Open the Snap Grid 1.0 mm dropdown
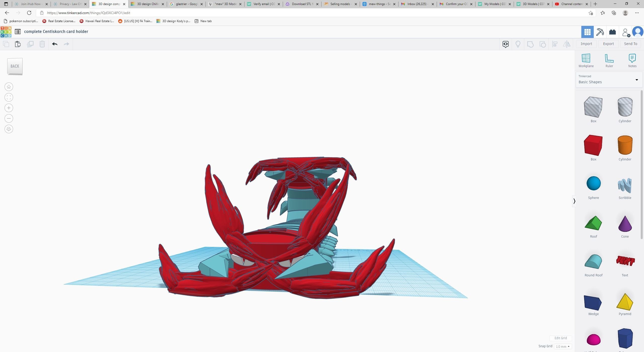This screenshot has width=644, height=352. pos(562,346)
